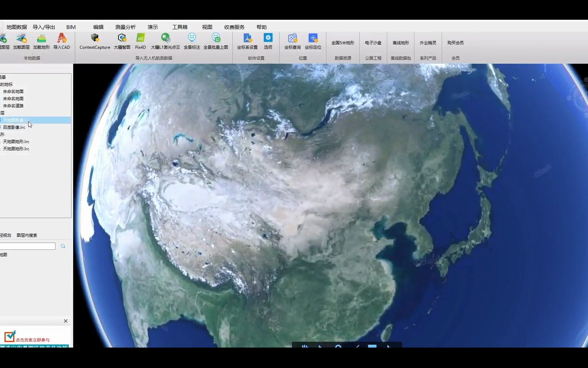
Task: Switch to the 导入/导出 tab
Action: tap(44, 27)
